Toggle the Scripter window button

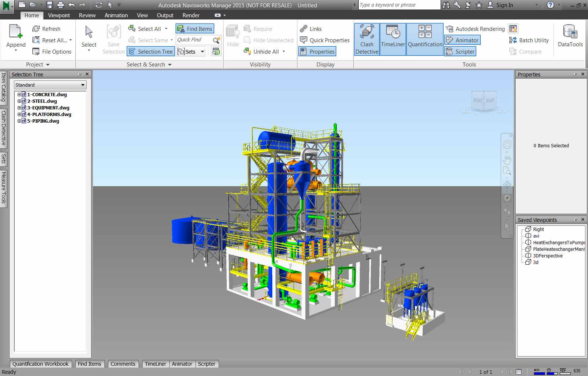(x=460, y=51)
